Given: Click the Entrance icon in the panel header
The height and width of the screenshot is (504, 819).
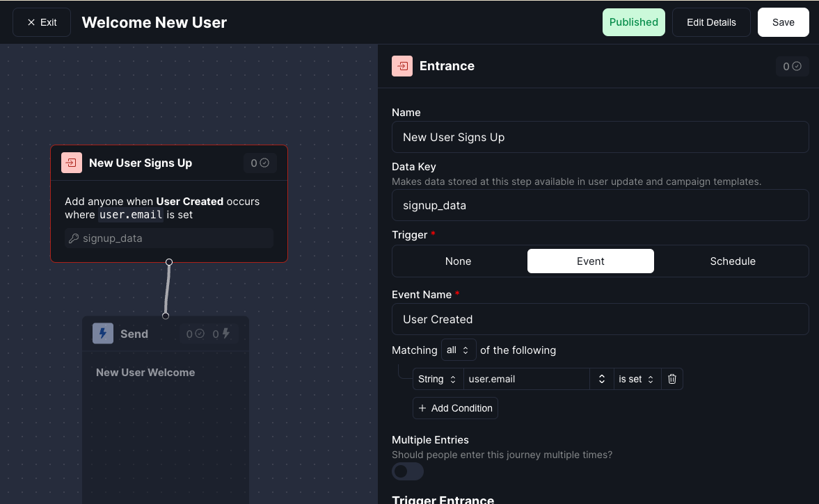Looking at the screenshot, I should (402, 66).
